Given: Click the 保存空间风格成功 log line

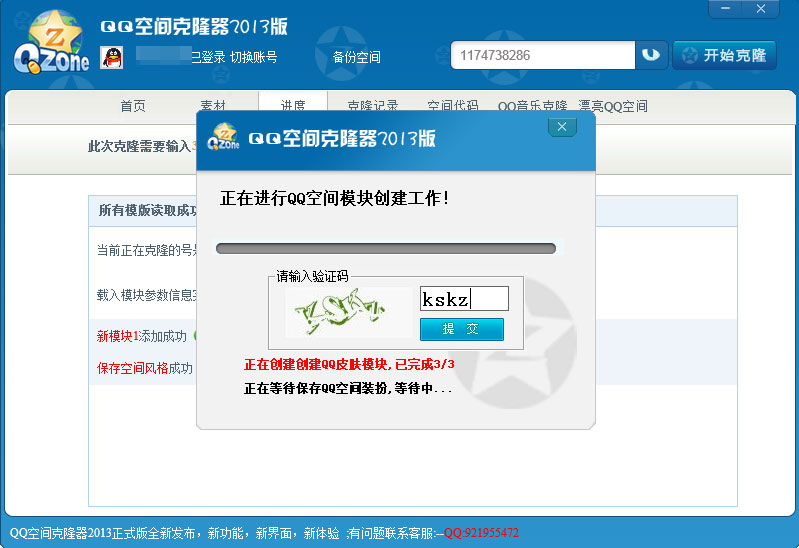Looking at the screenshot, I should (x=145, y=368).
